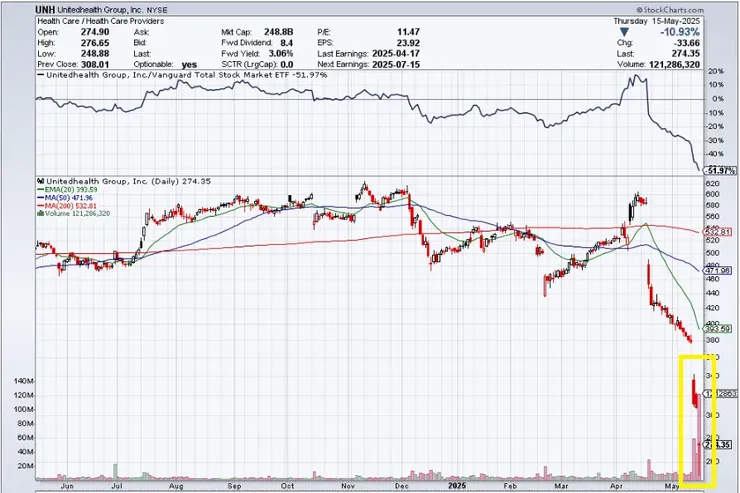The height and width of the screenshot is (493, 740).
Task: Click the Dec label on the time axis
Action: [402, 486]
